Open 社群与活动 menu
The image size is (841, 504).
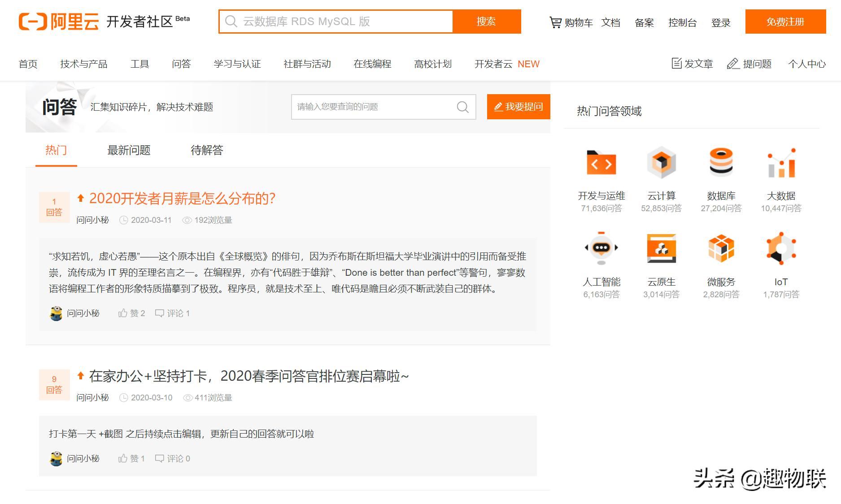click(x=307, y=64)
